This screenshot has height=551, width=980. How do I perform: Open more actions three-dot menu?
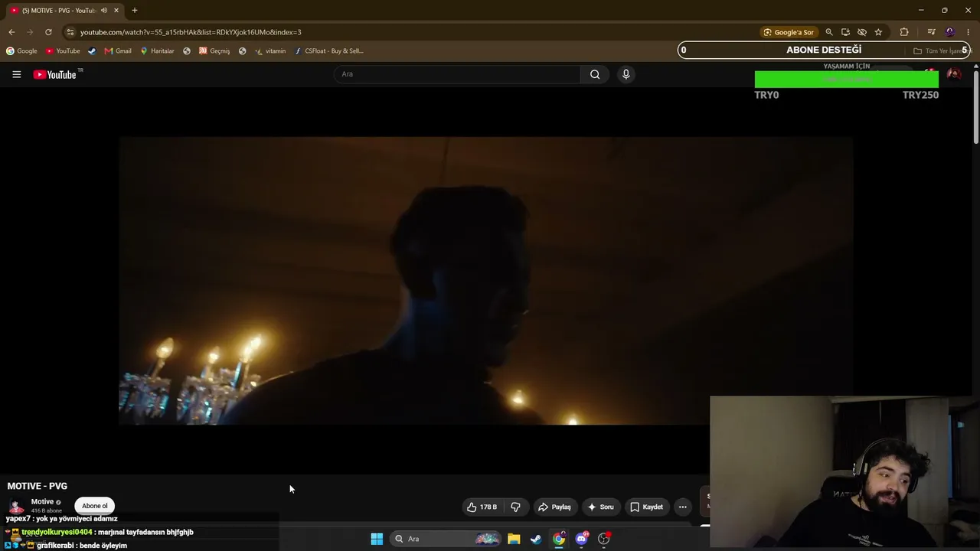[683, 507]
